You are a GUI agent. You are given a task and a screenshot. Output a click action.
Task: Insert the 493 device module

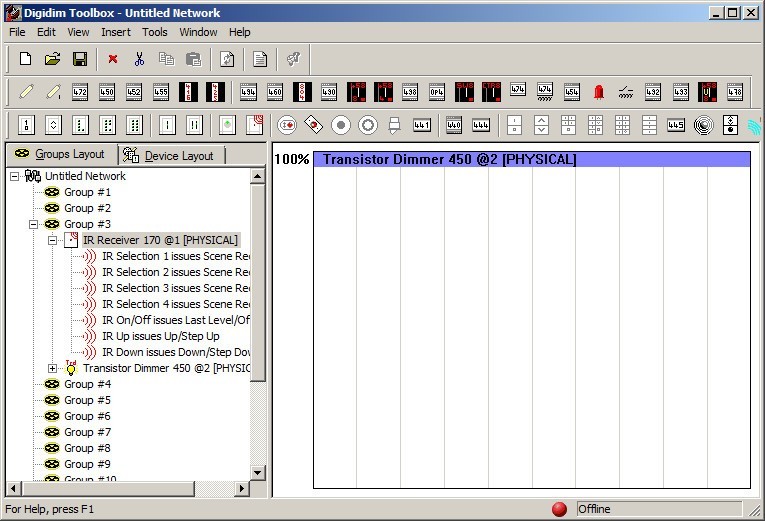pos(681,92)
